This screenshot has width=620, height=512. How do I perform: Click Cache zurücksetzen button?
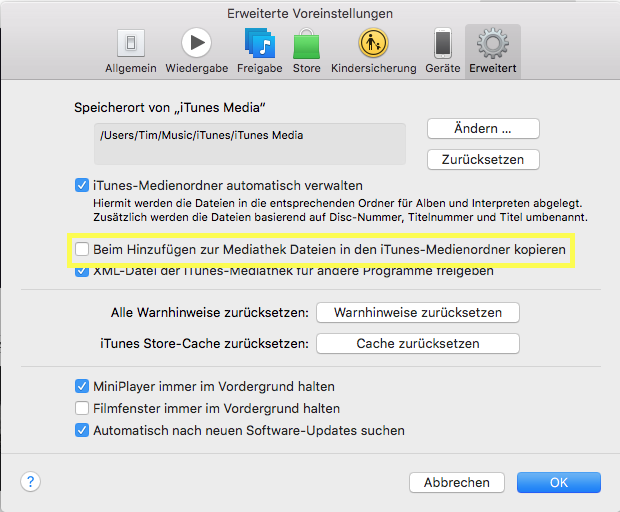tap(418, 343)
